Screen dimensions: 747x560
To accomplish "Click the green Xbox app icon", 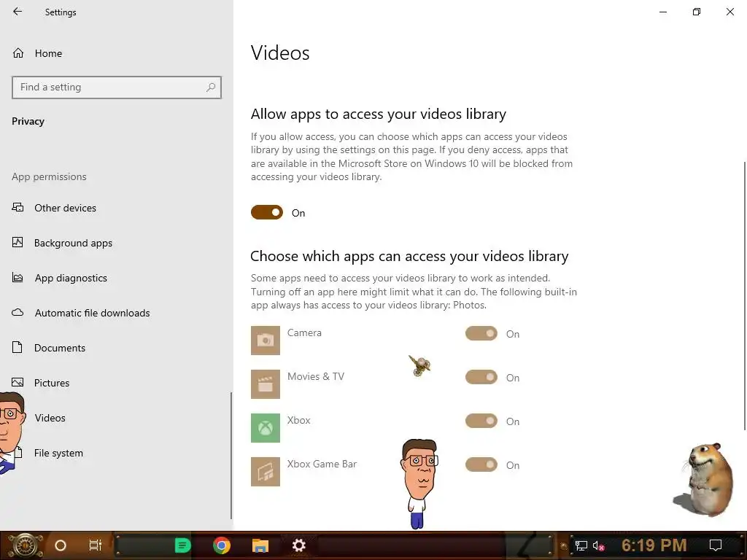I will [266, 428].
